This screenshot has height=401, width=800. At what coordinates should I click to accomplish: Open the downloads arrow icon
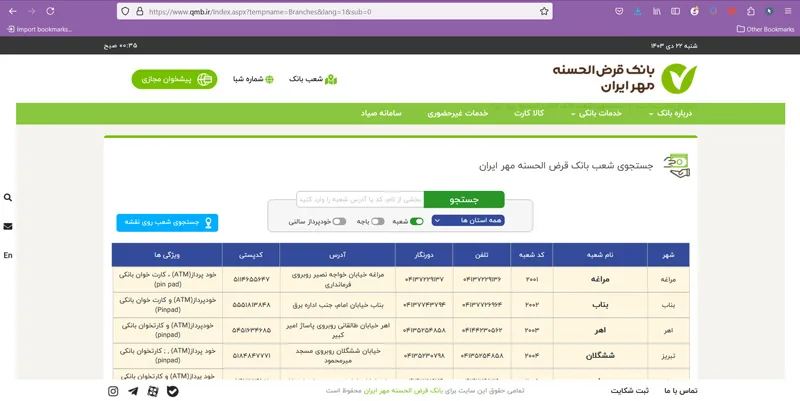coord(638,11)
